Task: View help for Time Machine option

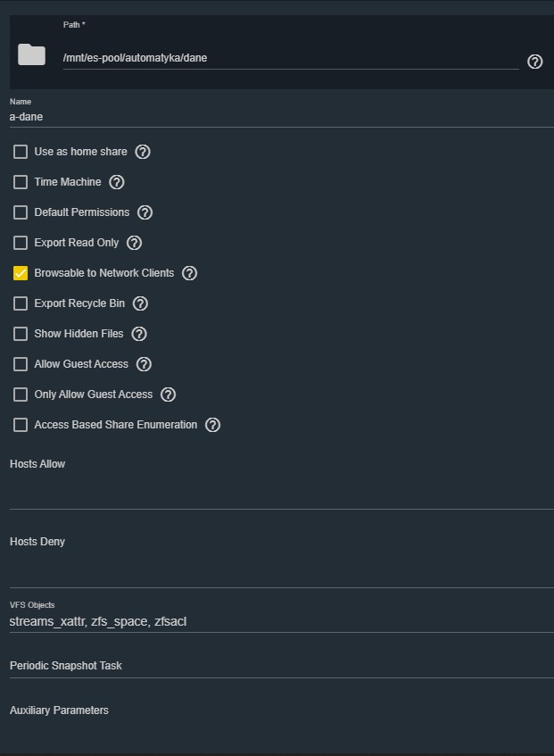Action: click(x=117, y=182)
